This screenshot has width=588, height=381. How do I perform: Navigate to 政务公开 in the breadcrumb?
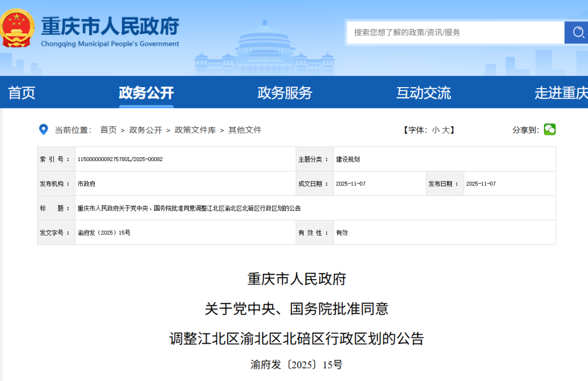(145, 130)
